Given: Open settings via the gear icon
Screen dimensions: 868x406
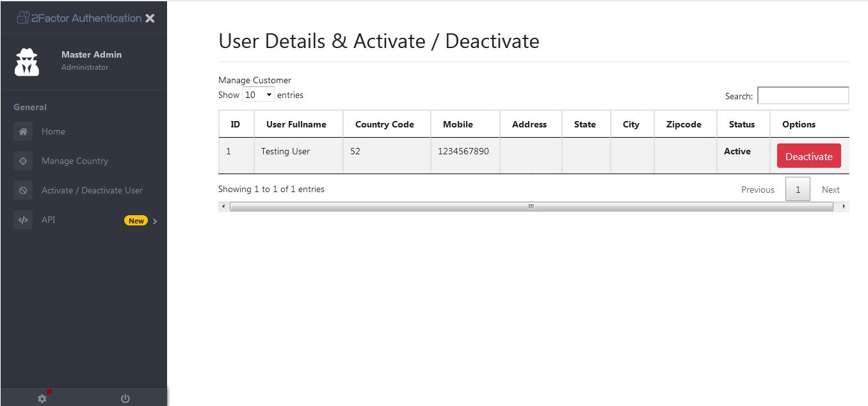Looking at the screenshot, I should tap(42, 398).
